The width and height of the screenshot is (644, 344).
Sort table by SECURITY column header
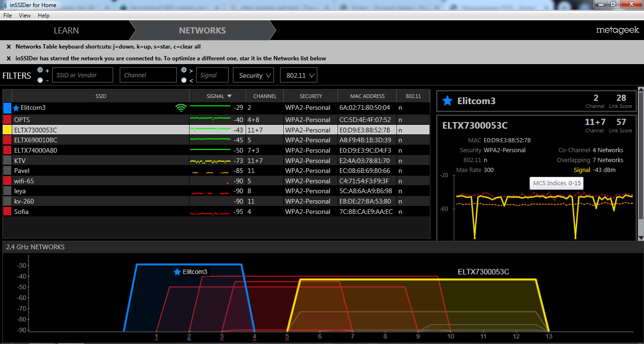(311, 96)
